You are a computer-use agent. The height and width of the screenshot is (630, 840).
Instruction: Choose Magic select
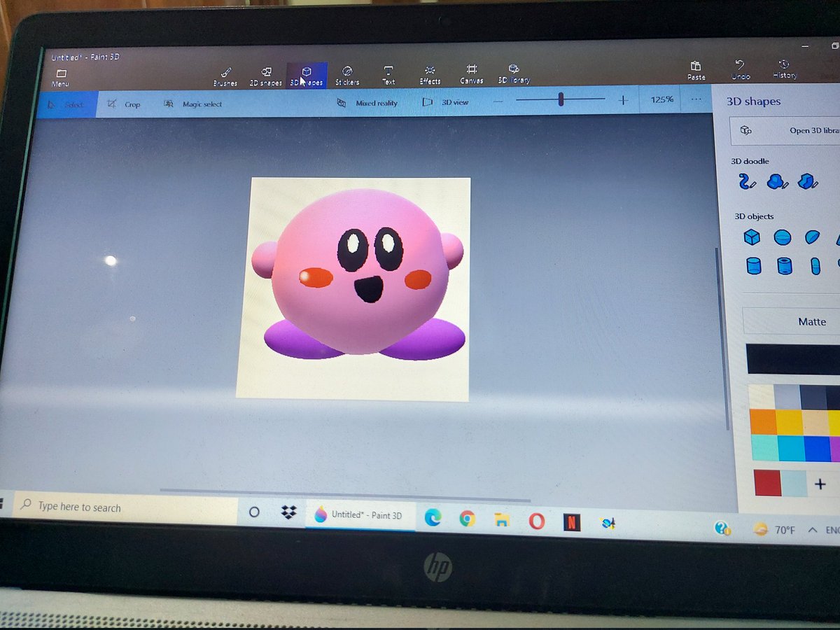pos(193,104)
